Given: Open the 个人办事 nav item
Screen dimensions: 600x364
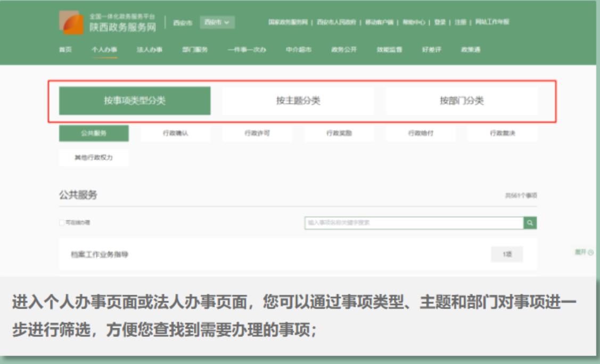Looking at the screenshot, I should [x=104, y=49].
